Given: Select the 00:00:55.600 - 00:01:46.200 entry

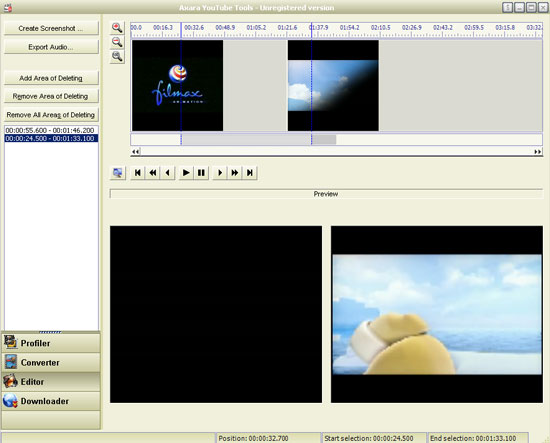Looking at the screenshot, I should [51, 130].
